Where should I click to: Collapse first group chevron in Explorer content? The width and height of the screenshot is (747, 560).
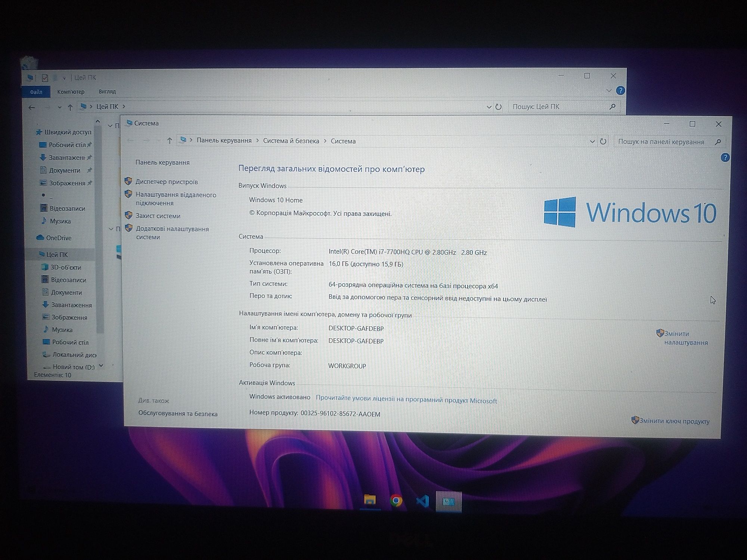point(110,126)
